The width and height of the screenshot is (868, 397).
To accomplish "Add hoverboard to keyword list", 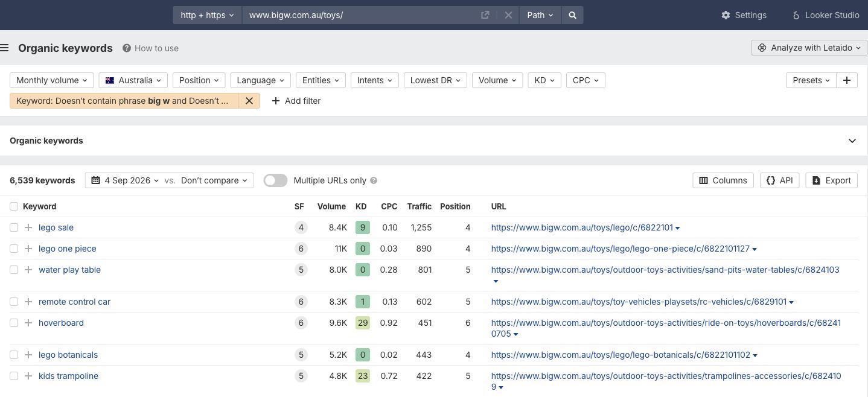I will 28,323.
